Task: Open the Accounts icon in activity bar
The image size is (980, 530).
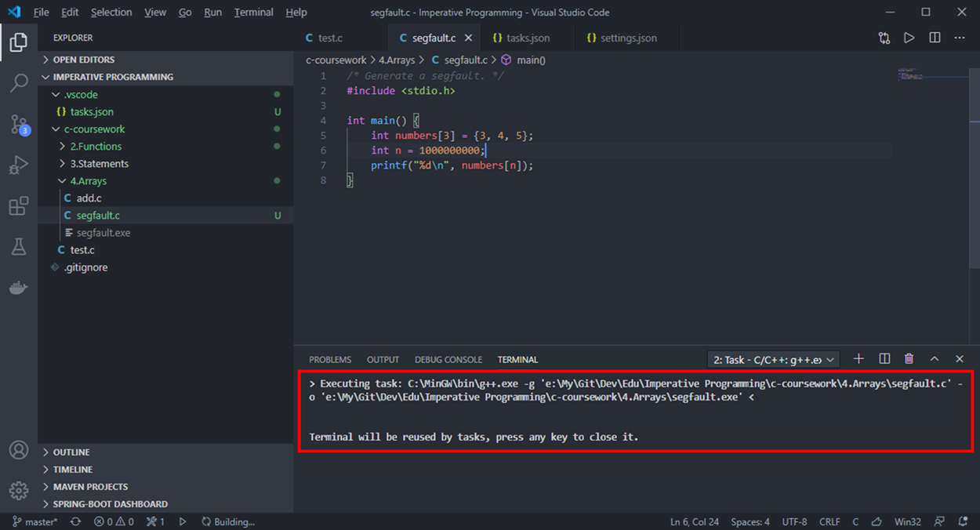Action: [x=19, y=451]
